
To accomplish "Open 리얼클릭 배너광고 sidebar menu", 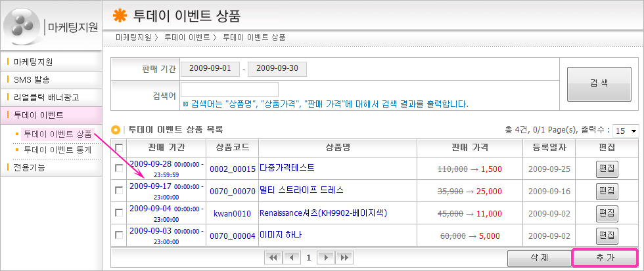I will [46, 97].
